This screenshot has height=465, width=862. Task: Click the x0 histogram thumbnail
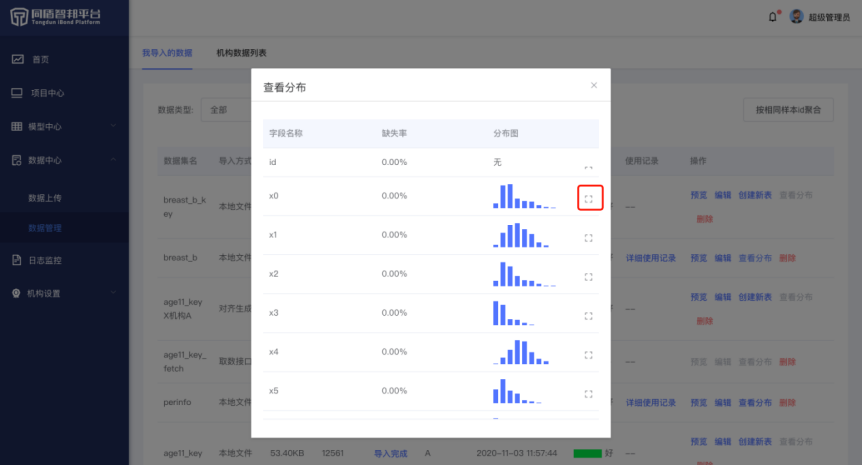[x=524, y=196]
